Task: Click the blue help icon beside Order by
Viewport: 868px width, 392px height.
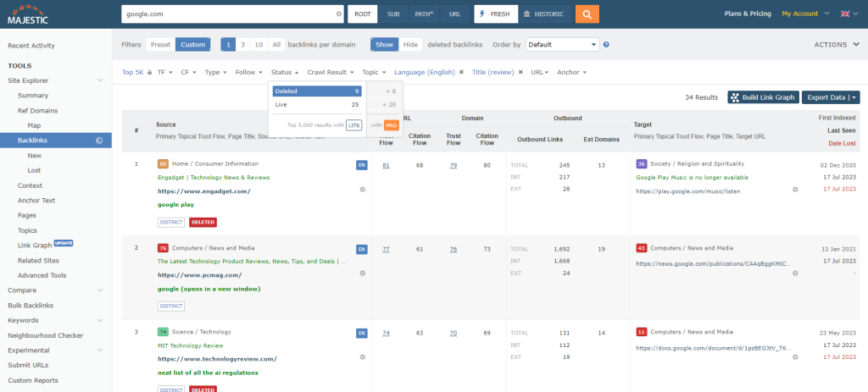Action: click(607, 45)
